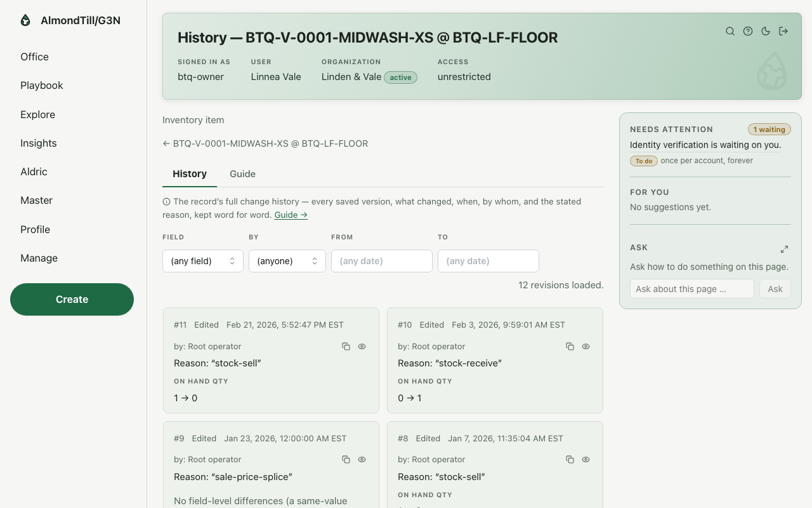Open Master in the sidebar
This screenshot has width=812, height=508.
pyautogui.click(x=36, y=200)
